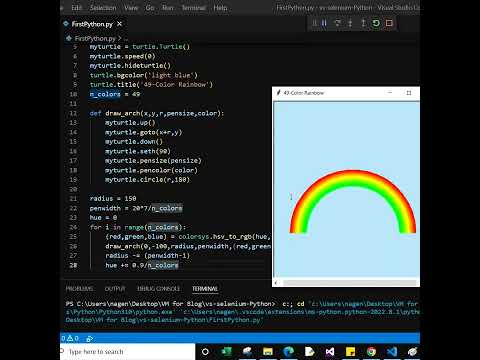Switch to VS Code from the taskbar
The image size is (480, 360).
coord(392,352)
